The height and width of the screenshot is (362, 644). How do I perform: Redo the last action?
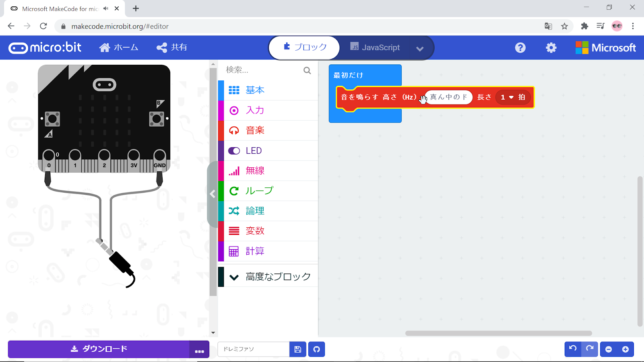(590, 349)
